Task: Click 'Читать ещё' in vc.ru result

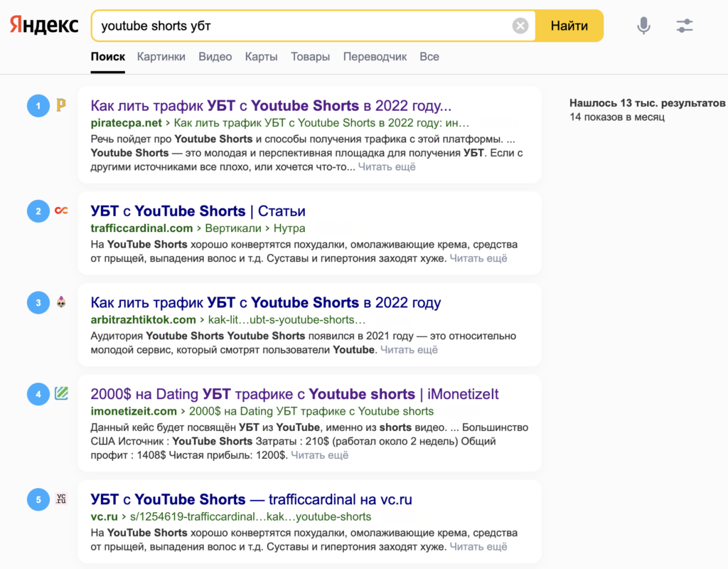Action: click(478, 547)
